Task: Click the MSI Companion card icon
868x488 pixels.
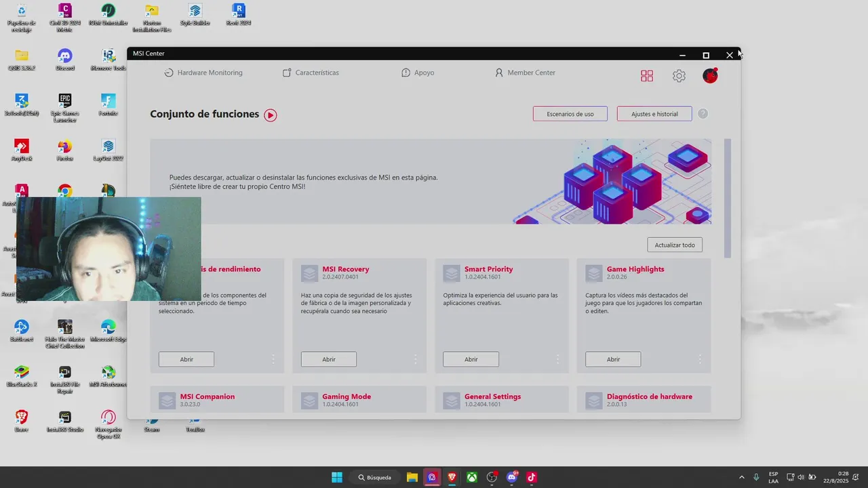Action: 167,401
